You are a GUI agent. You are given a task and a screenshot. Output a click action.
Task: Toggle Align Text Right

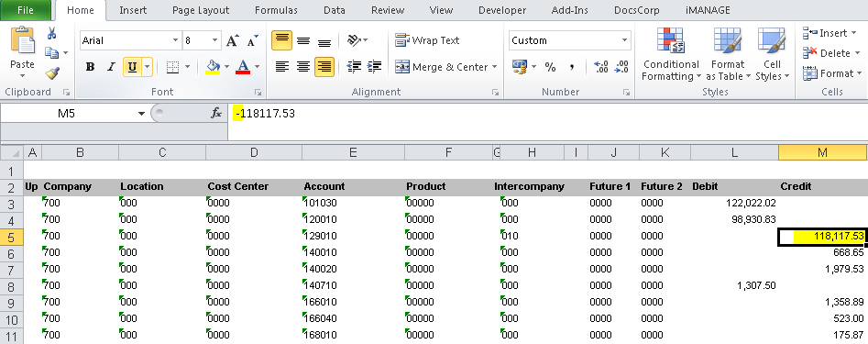(x=324, y=67)
